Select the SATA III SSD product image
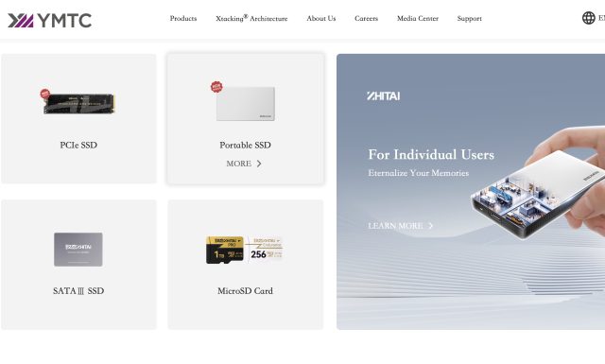 [78, 250]
